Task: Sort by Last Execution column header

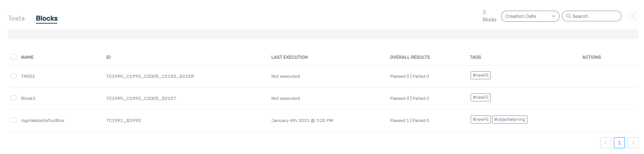Action: pyautogui.click(x=289, y=57)
